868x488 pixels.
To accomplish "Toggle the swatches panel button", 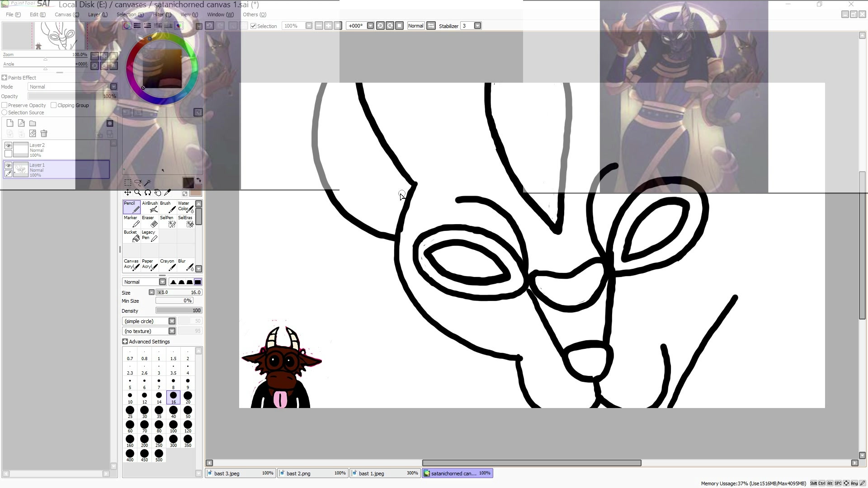I will (x=168, y=26).
